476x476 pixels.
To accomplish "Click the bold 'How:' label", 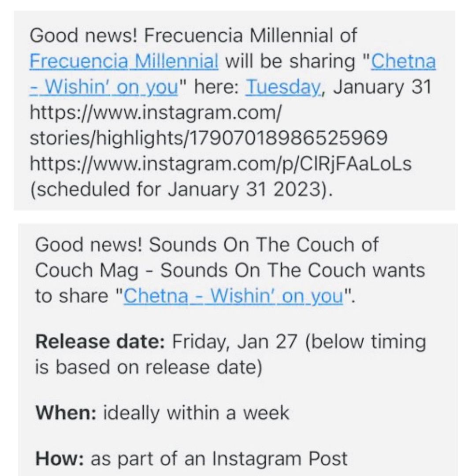I will coord(59,458).
